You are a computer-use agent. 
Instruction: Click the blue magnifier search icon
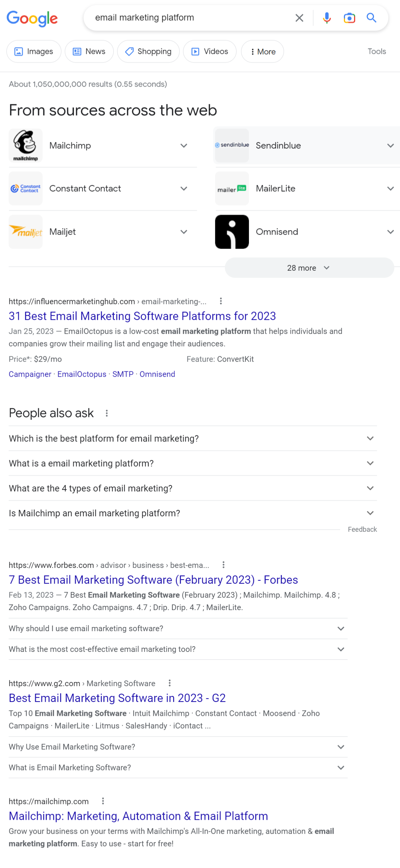pyautogui.click(x=371, y=18)
